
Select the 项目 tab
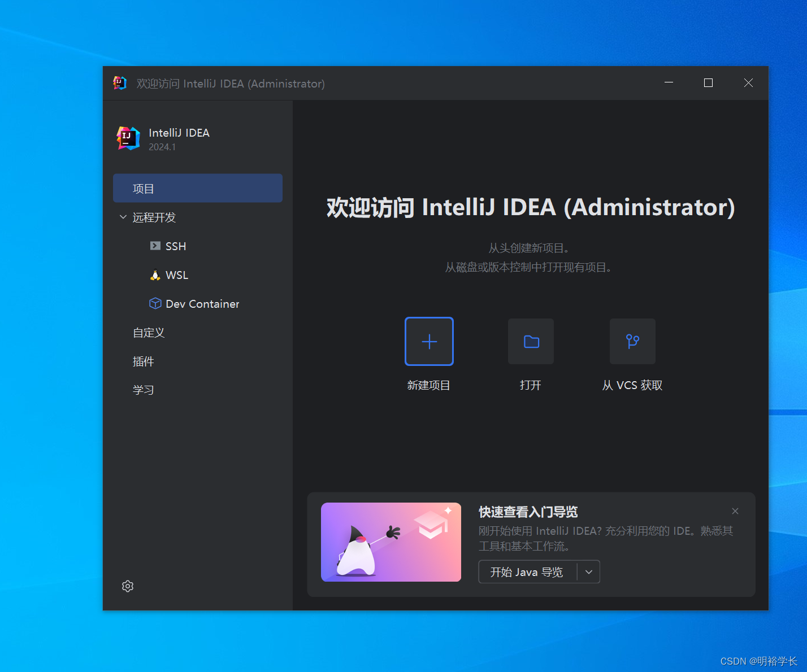tap(198, 188)
